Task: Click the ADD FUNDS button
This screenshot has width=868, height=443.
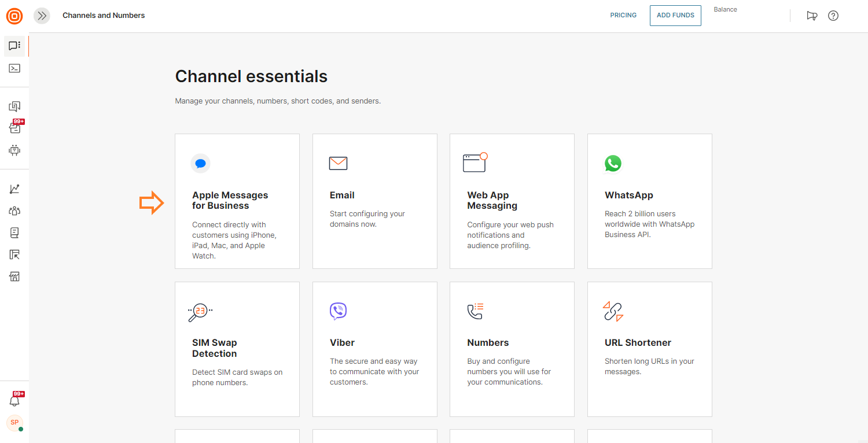Action: (x=675, y=16)
